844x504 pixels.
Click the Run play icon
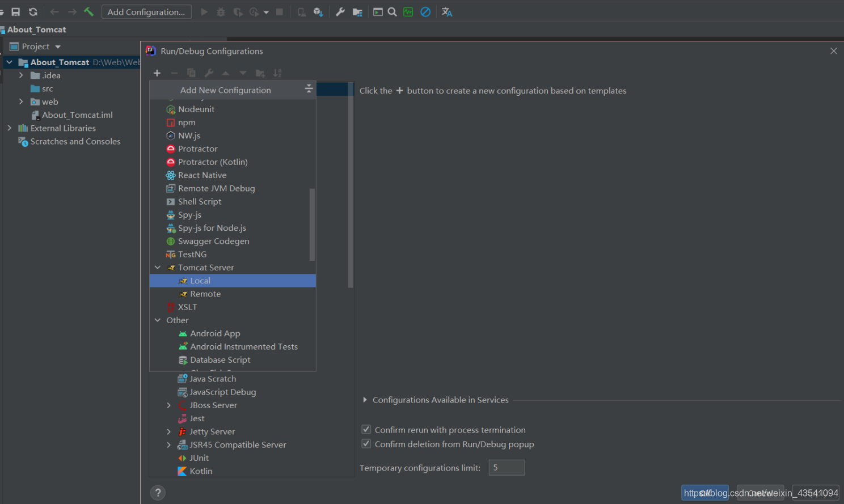point(204,12)
